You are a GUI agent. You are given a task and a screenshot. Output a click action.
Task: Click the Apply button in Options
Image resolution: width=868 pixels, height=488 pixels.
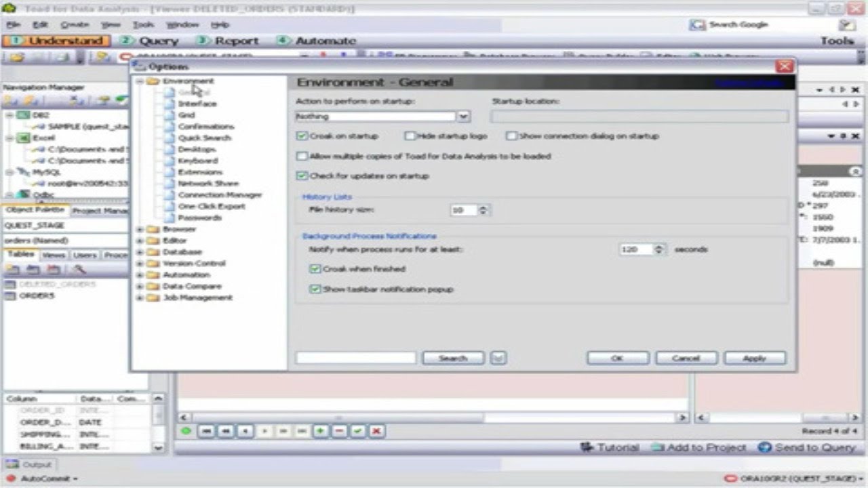click(755, 358)
